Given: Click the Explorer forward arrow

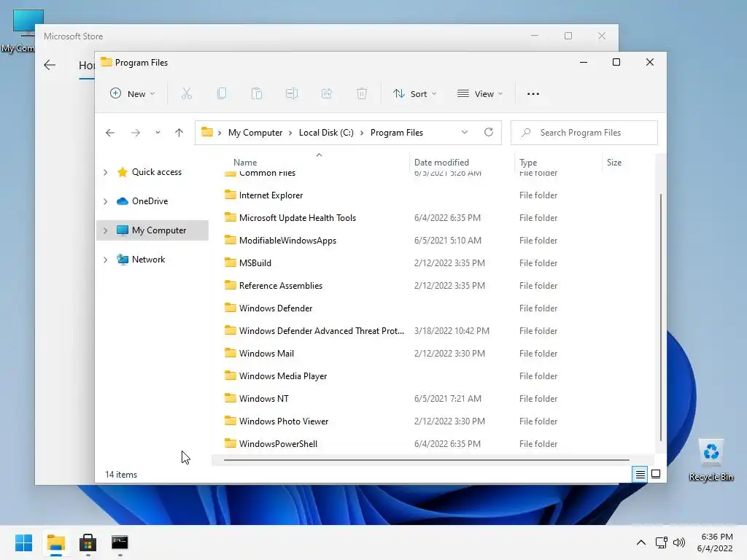Looking at the screenshot, I should coord(136,133).
